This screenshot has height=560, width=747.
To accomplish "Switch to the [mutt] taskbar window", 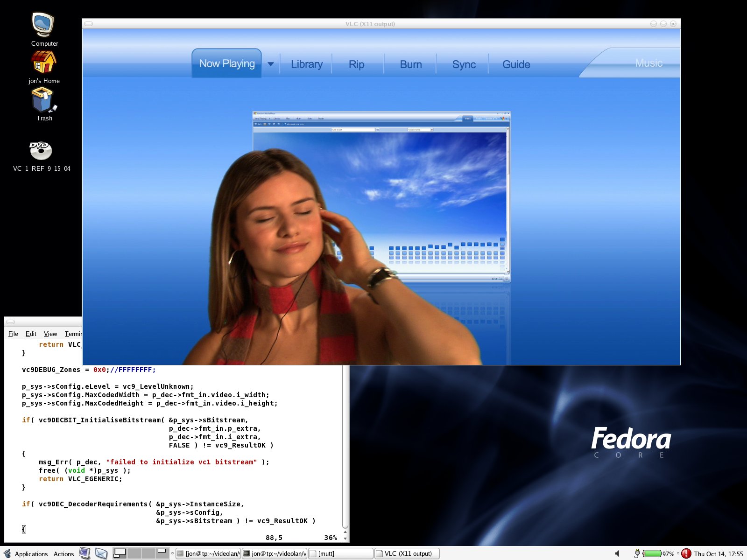I will point(340,553).
